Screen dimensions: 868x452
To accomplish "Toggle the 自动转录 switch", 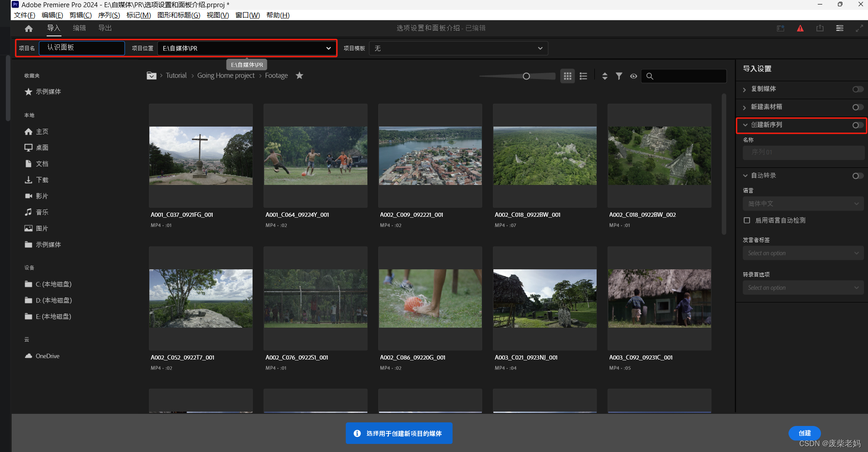I will tap(858, 176).
